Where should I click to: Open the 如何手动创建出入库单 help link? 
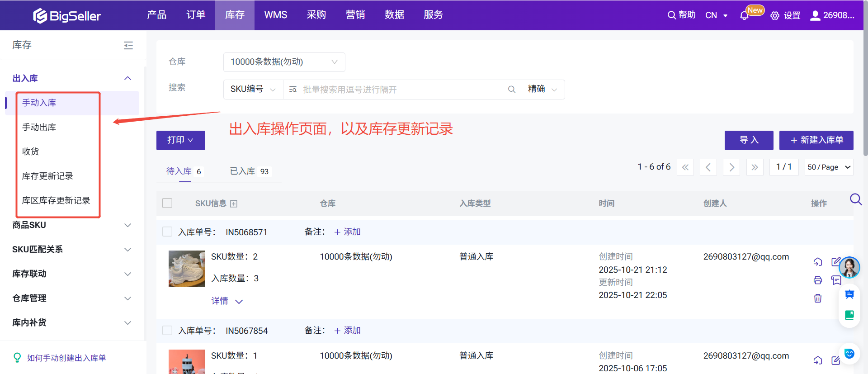[66, 358]
